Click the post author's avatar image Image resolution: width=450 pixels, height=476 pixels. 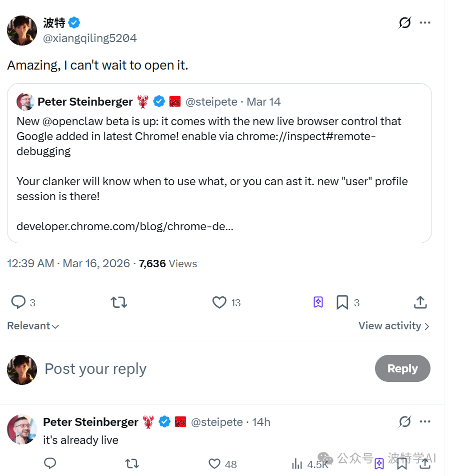click(x=22, y=31)
